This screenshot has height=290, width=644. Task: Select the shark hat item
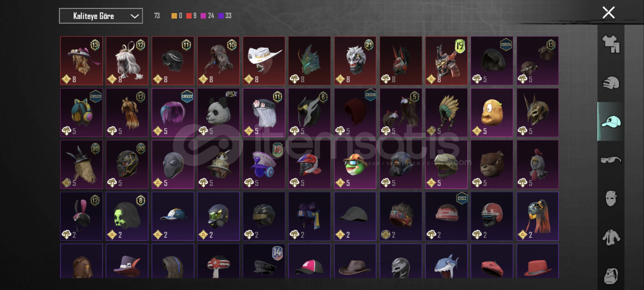coord(446,261)
